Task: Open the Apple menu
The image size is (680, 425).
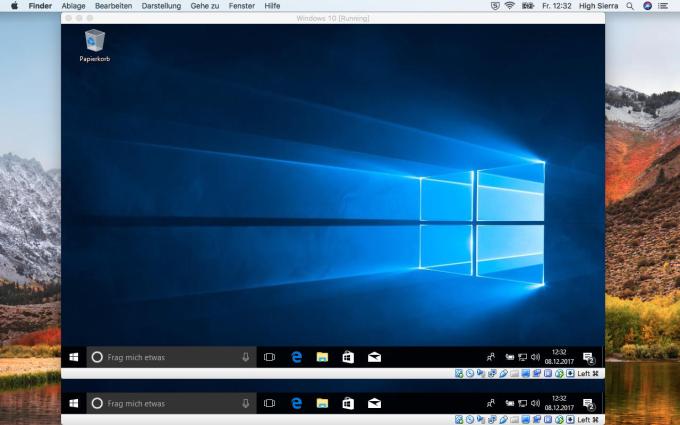Action: pos(14,6)
